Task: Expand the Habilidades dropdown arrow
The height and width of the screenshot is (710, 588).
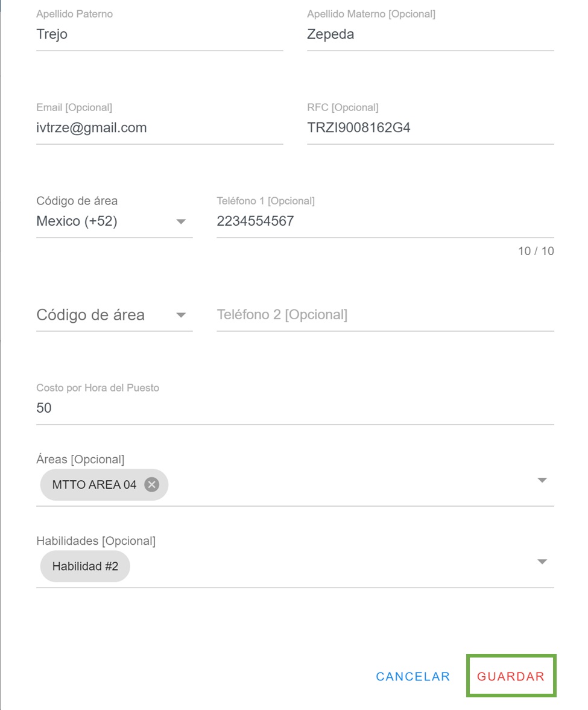Action: (542, 562)
